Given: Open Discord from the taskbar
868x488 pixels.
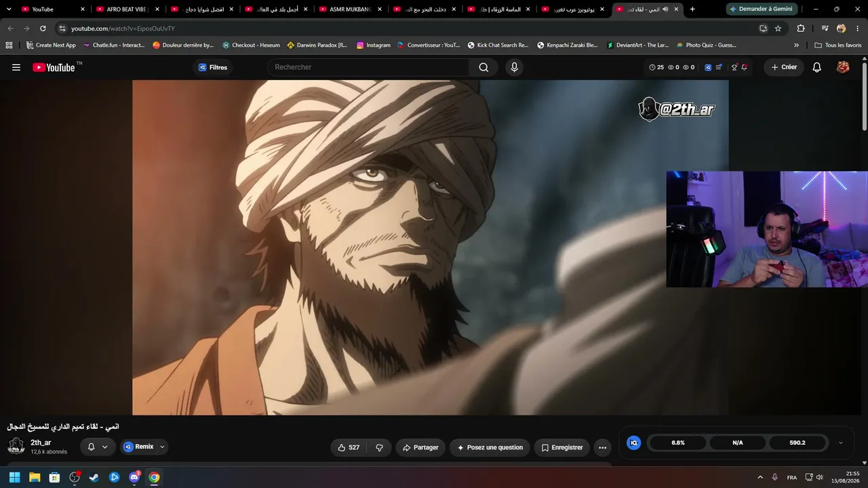Looking at the screenshot, I should 134,477.
